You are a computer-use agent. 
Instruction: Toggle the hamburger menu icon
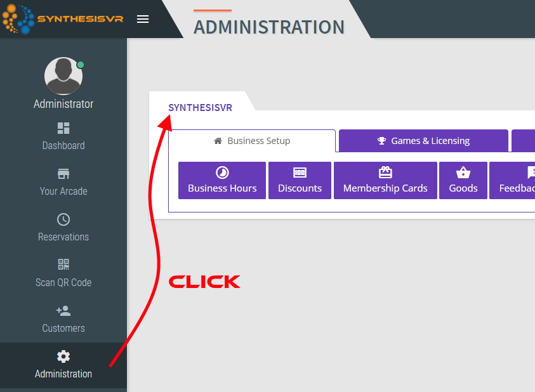[143, 19]
